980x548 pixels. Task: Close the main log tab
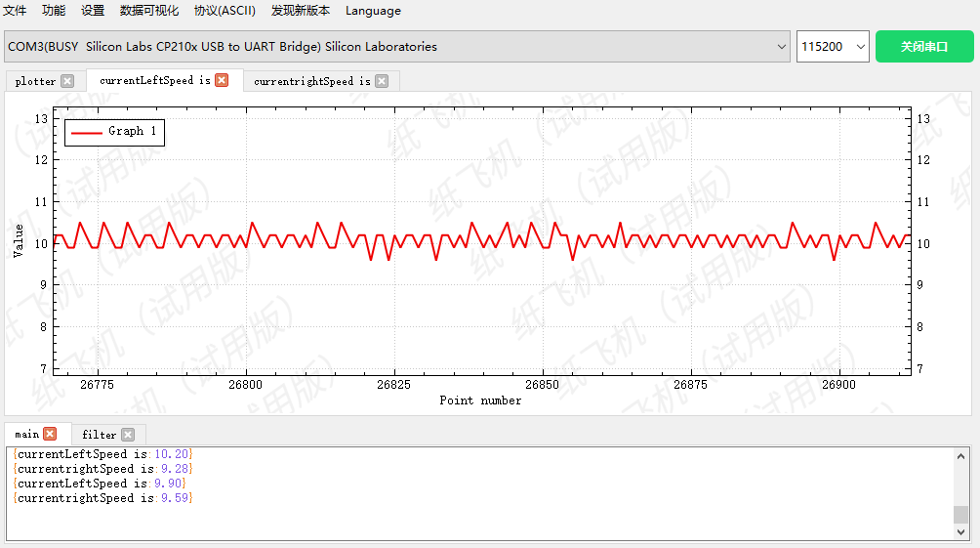pos(50,434)
